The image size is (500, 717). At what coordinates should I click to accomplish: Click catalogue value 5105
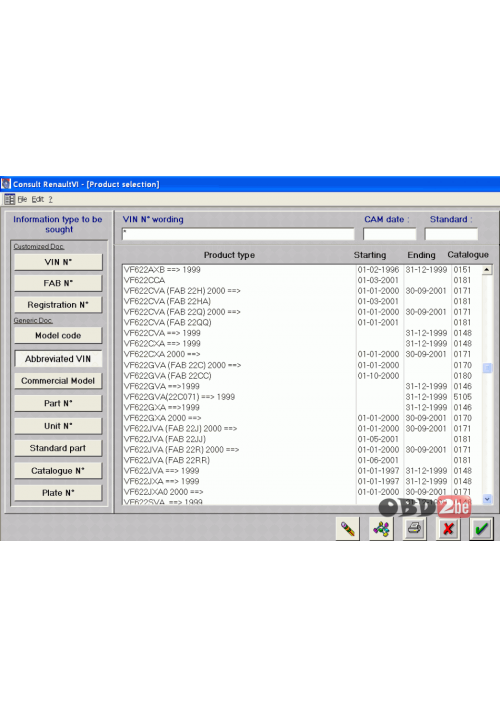pos(462,397)
